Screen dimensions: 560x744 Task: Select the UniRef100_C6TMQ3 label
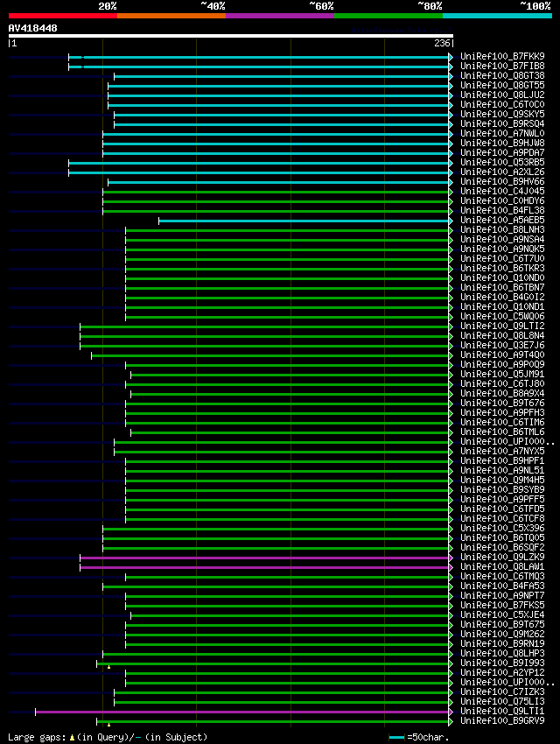(x=502, y=577)
